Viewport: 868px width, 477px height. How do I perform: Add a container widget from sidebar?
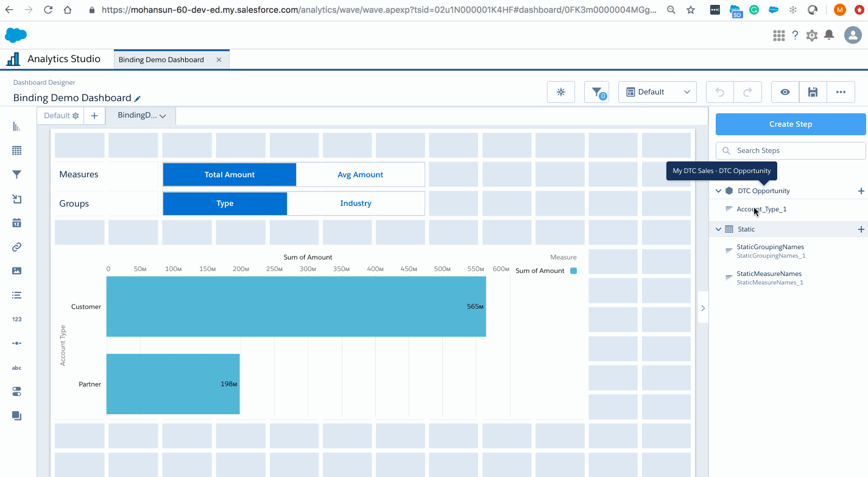click(x=16, y=415)
